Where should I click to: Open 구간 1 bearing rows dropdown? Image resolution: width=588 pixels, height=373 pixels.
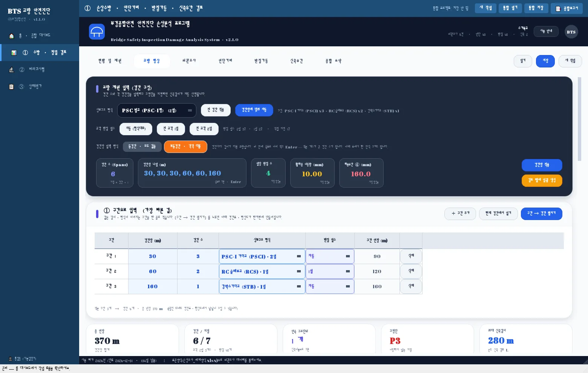(330, 256)
